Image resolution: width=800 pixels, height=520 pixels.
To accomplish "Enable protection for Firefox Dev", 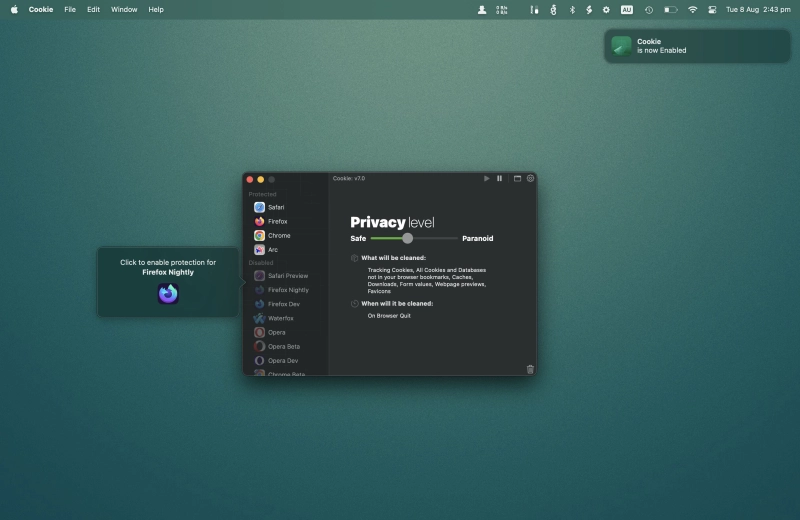I will 285,304.
